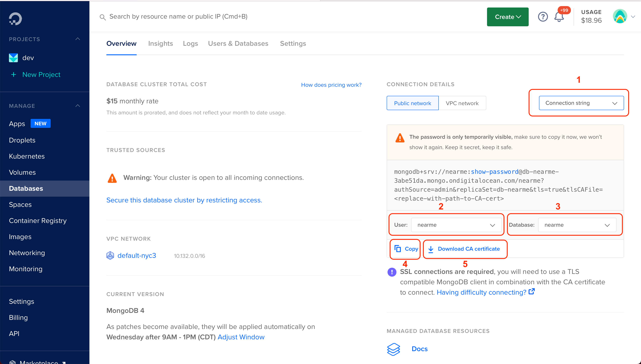Open API in the sidebar

(14, 333)
